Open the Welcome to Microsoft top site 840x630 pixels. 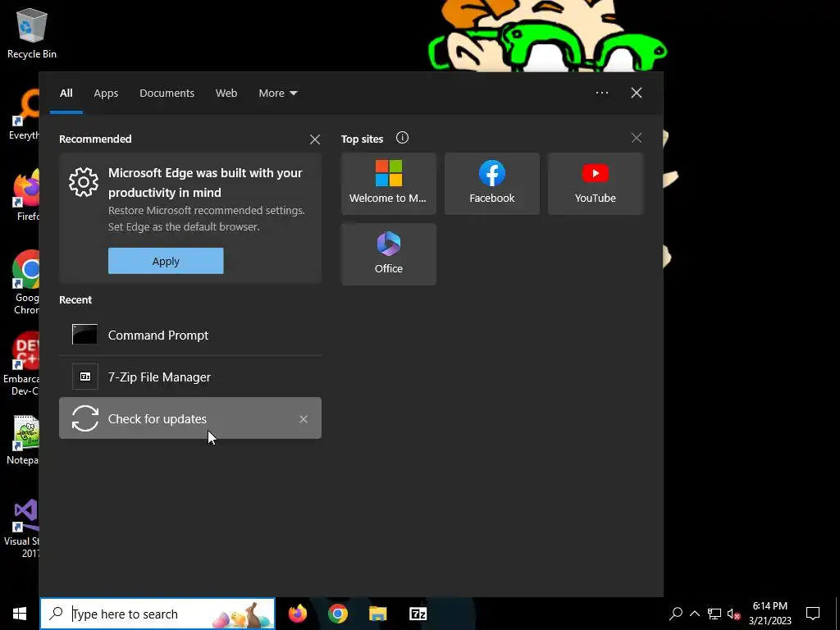[x=388, y=183]
